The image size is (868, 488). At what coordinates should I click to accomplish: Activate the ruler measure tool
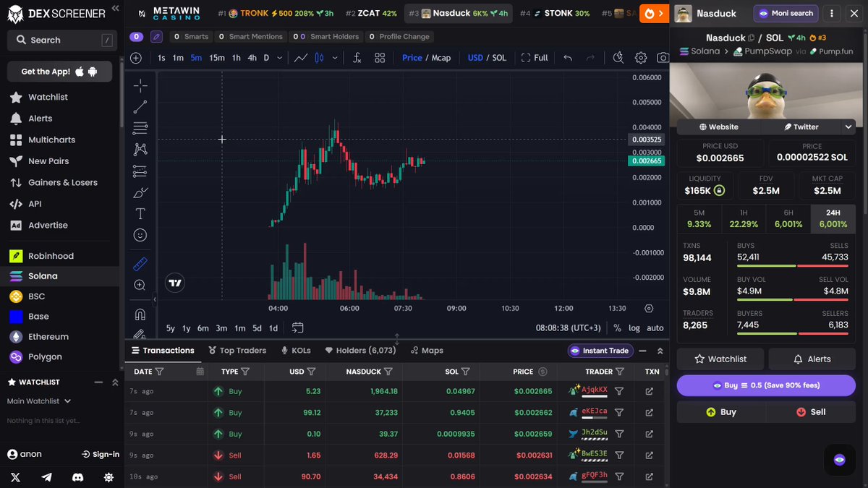point(140,264)
